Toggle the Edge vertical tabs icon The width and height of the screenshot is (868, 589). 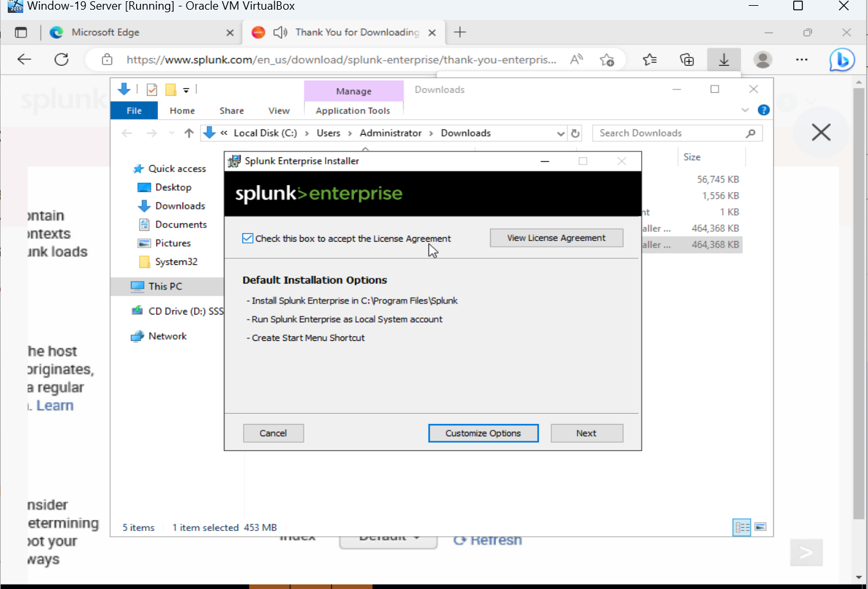tap(21, 32)
